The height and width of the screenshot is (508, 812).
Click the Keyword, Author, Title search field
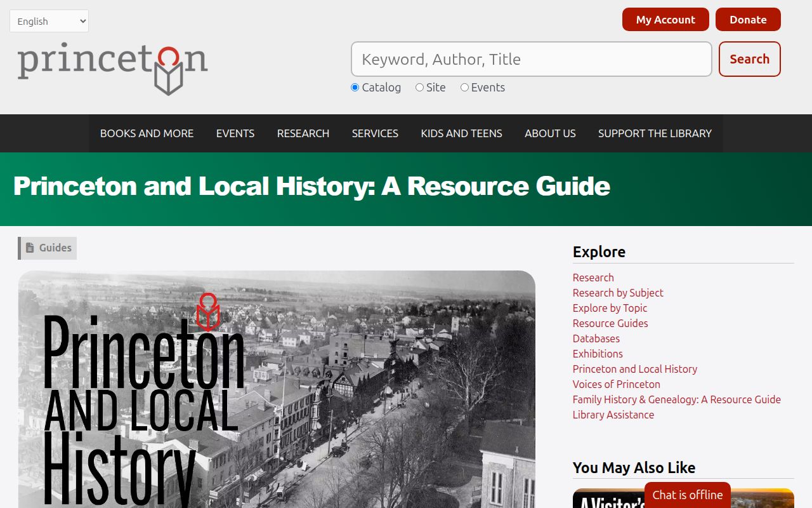(532, 59)
